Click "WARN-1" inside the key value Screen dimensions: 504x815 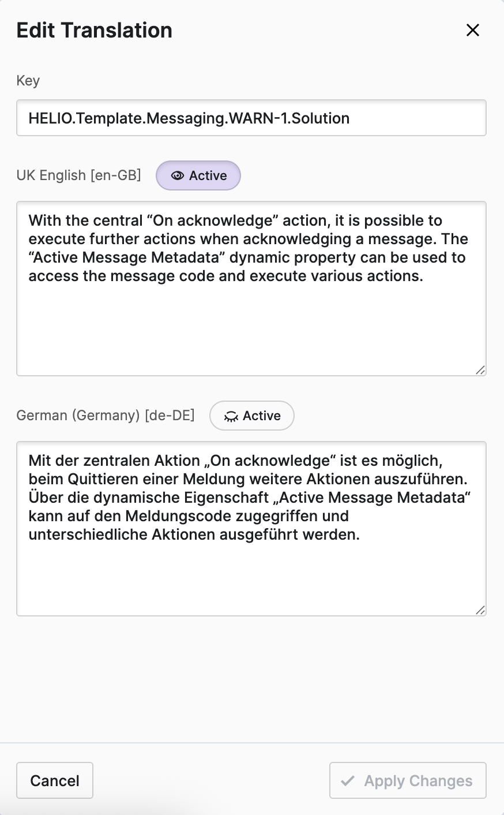(254, 118)
